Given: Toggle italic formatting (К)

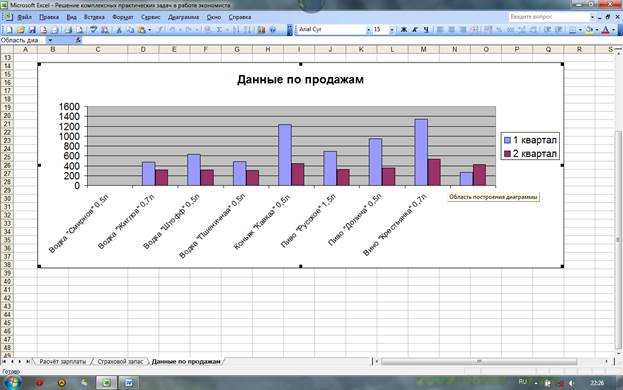Looking at the screenshot, I should pyautogui.click(x=415, y=30).
